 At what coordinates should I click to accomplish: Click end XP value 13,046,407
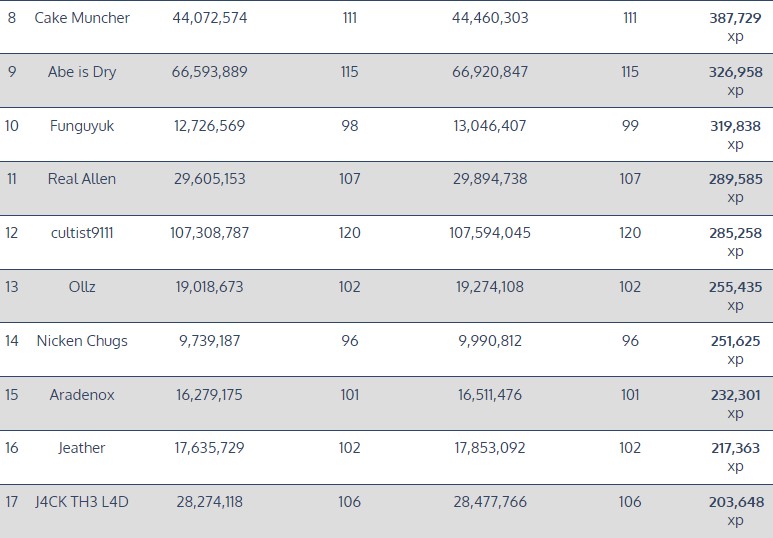(490, 126)
